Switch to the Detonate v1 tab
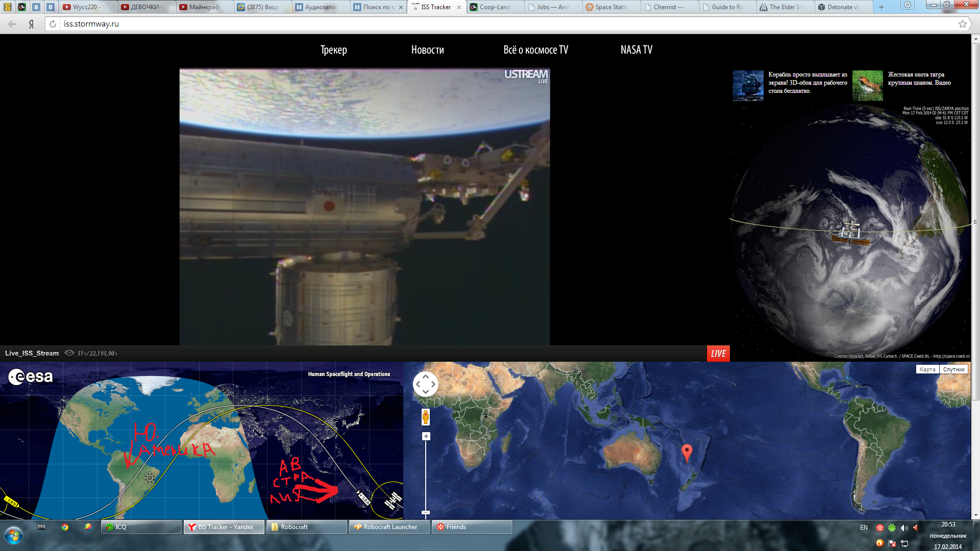This screenshot has height=551, width=980. point(844,7)
